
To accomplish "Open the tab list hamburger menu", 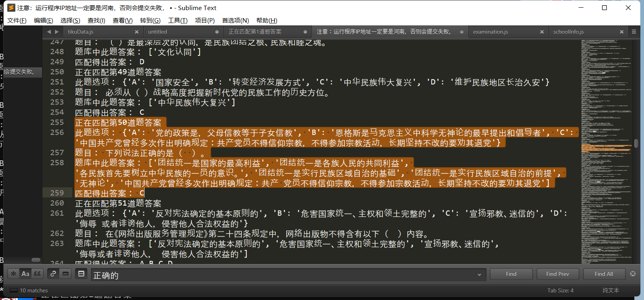I will [634, 31].
